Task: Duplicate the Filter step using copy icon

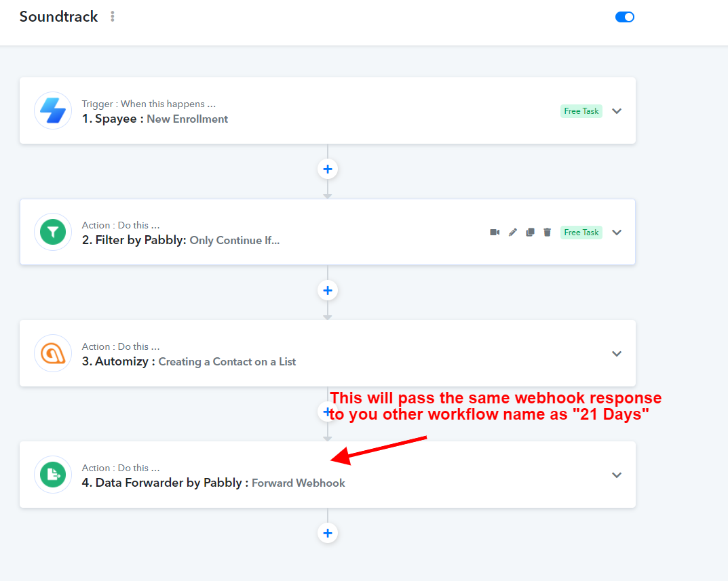Action: coord(530,233)
